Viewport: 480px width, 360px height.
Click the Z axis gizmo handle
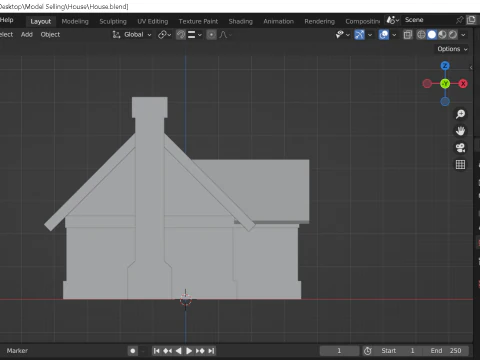(445, 66)
